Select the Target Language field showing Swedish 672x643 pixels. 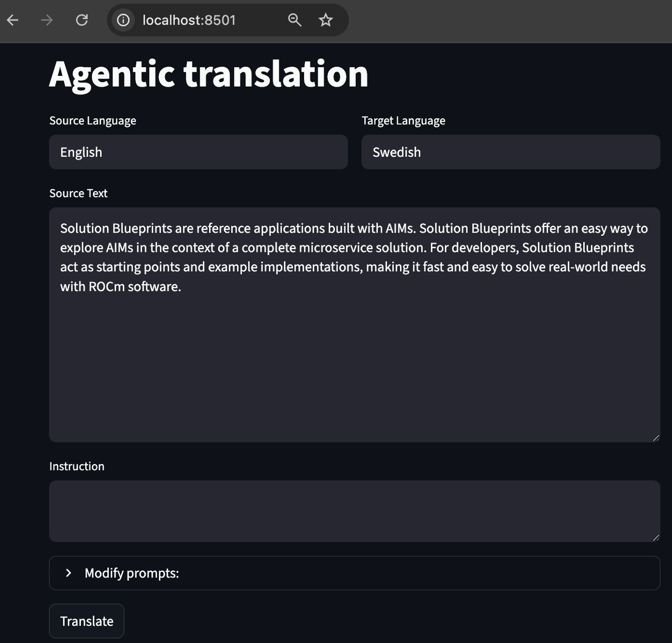510,152
